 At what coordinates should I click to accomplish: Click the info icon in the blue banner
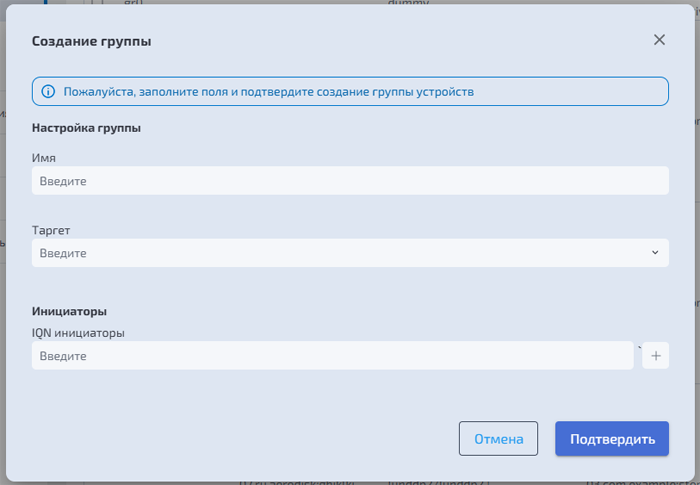[x=48, y=92]
